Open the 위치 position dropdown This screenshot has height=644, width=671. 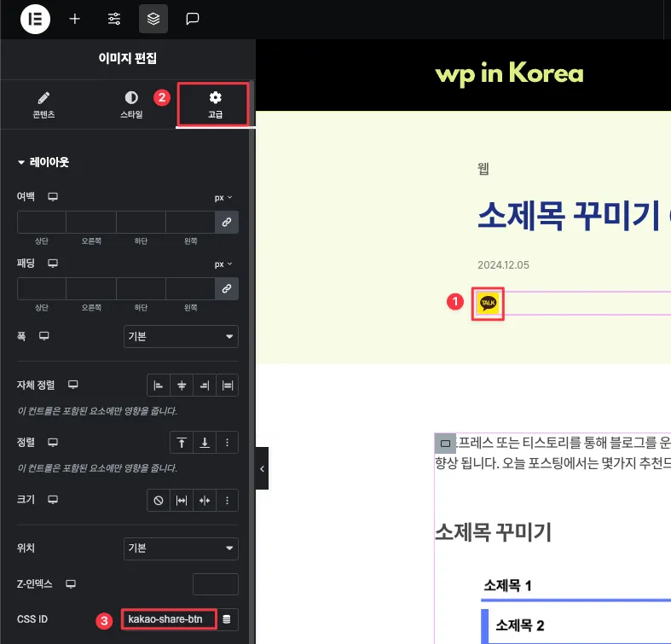(181, 548)
